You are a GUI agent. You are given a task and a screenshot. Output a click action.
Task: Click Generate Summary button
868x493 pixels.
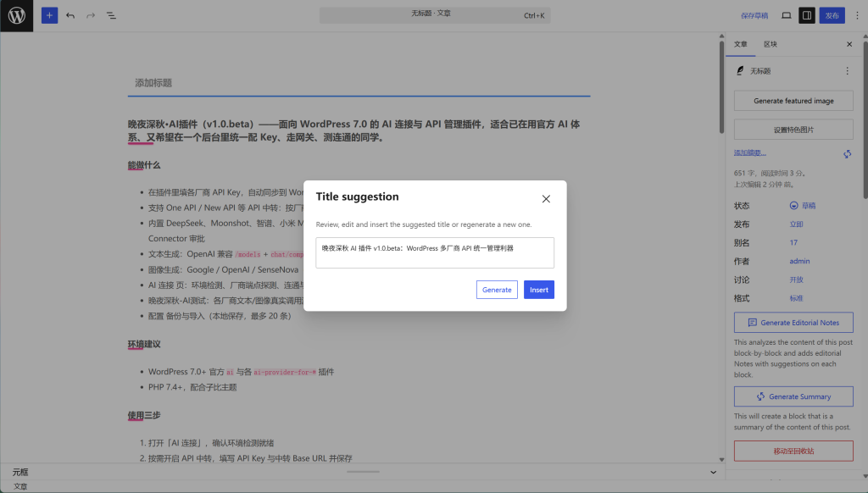point(793,396)
